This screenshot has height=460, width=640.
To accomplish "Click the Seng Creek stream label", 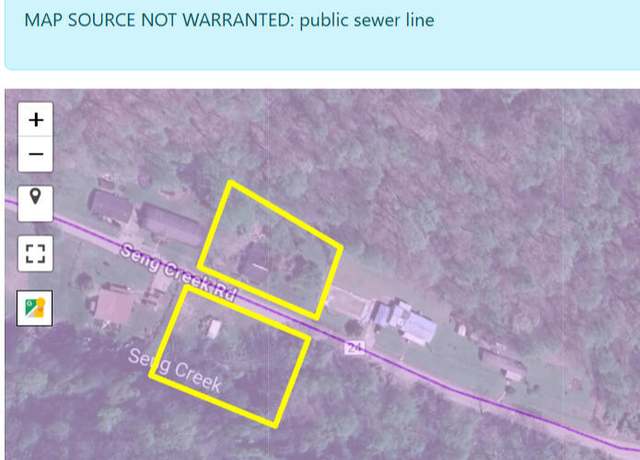I will coord(176,370).
